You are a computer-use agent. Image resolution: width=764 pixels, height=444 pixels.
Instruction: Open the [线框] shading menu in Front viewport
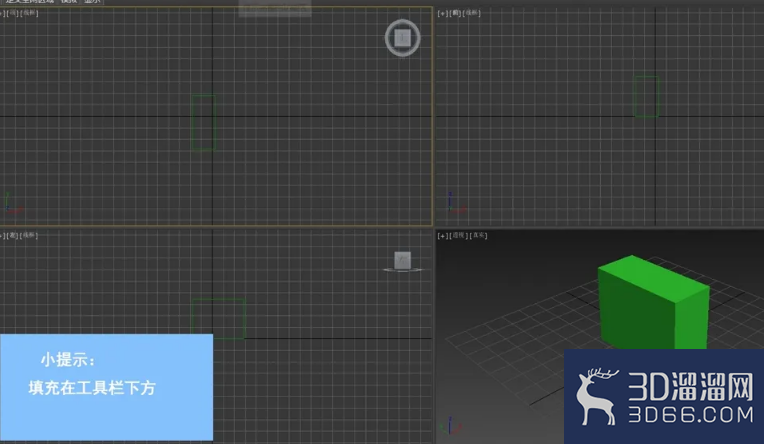tap(472, 13)
